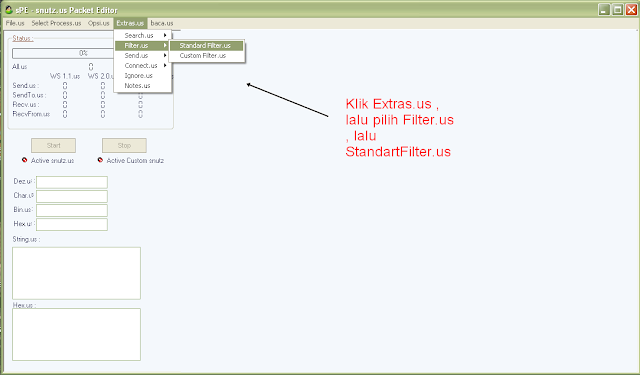Click the Extras.us menu
This screenshot has height=375, width=640.
[x=130, y=23]
